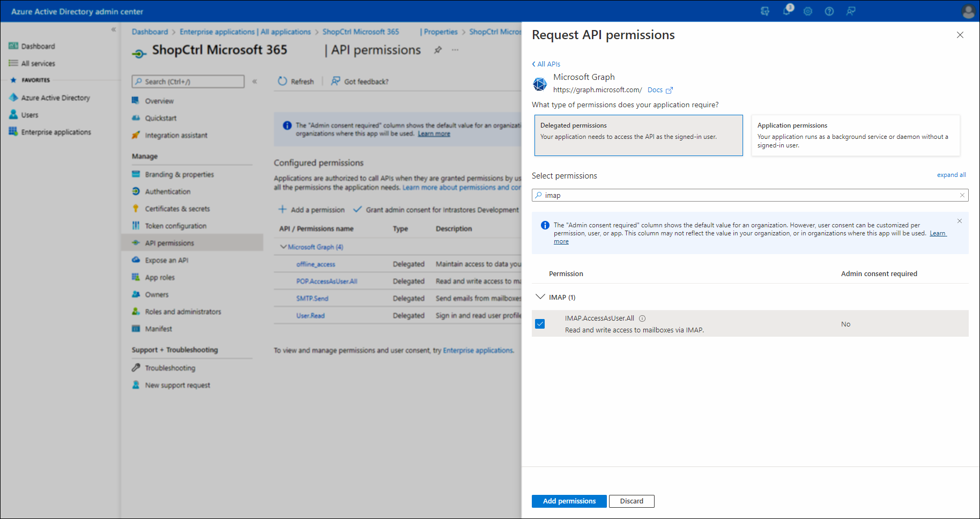Dismiss the admin consent info banner
Image resolution: width=980 pixels, height=519 pixels.
pyautogui.click(x=960, y=221)
